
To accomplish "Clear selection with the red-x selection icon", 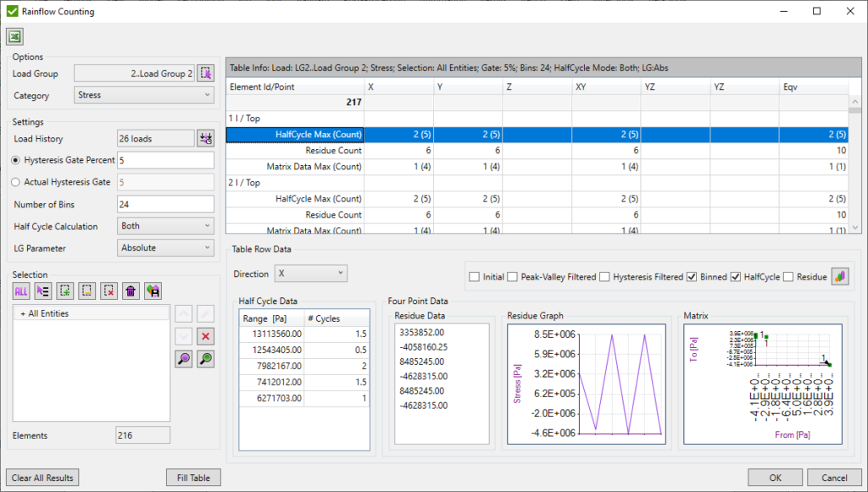I will (108, 291).
